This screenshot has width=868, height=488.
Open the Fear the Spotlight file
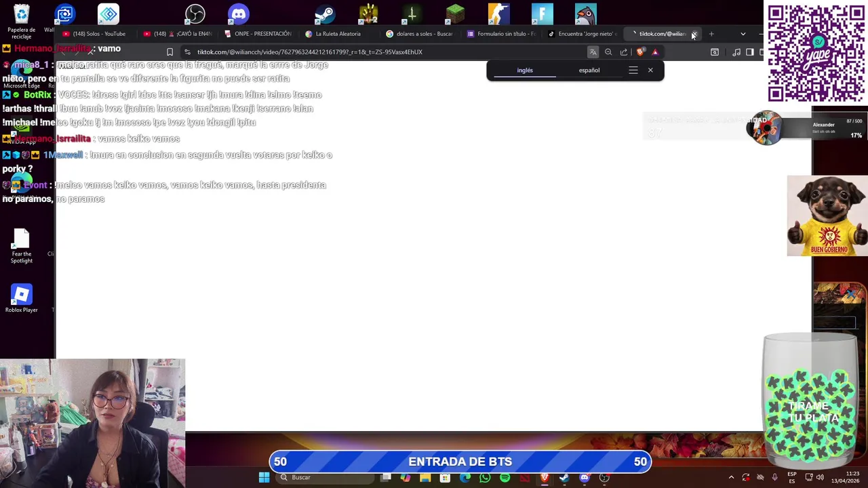click(21, 245)
